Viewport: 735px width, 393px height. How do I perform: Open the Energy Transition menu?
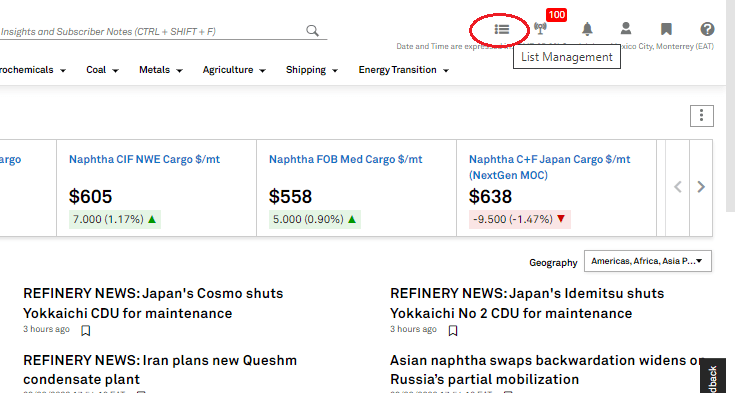pos(404,70)
